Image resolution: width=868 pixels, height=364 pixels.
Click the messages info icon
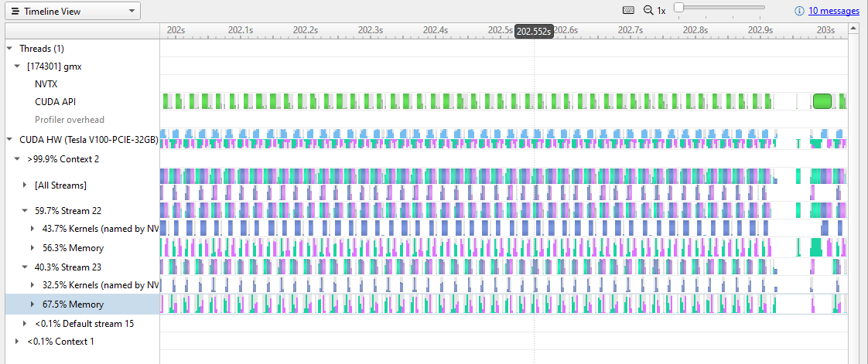click(799, 11)
